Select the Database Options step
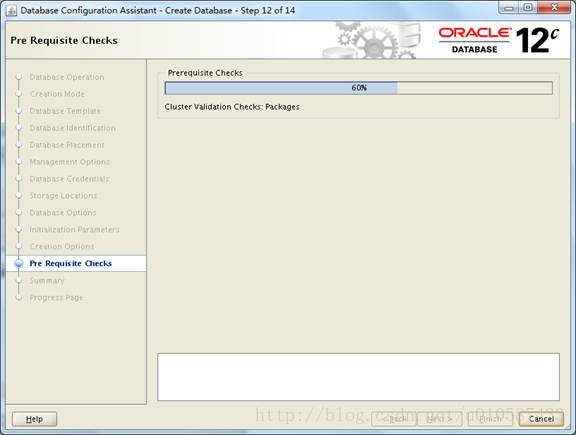576x435 pixels. (63, 212)
